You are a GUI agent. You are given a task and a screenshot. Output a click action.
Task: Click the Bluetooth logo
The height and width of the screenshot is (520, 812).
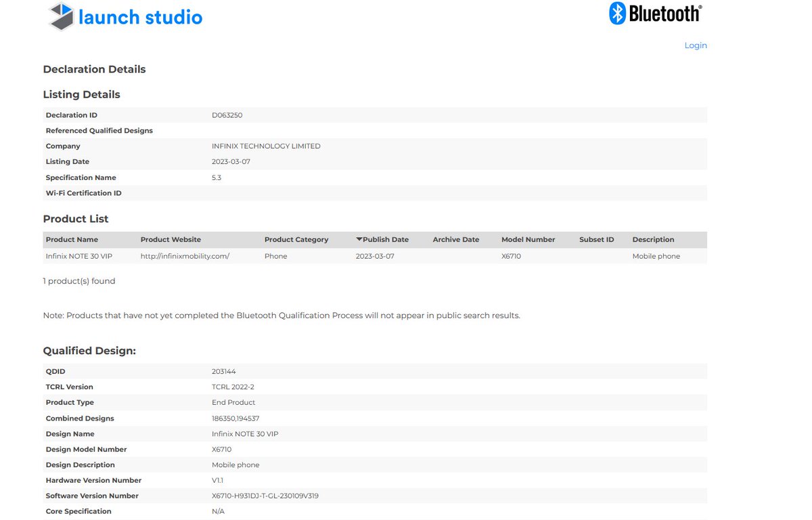[654, 13]
